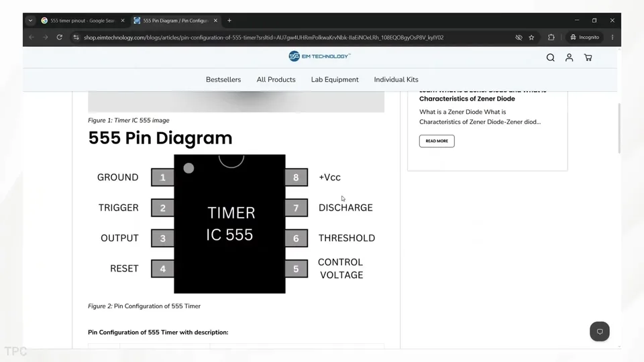Select the 555 Pin Diagram browser tab

[x=176, y=21]
